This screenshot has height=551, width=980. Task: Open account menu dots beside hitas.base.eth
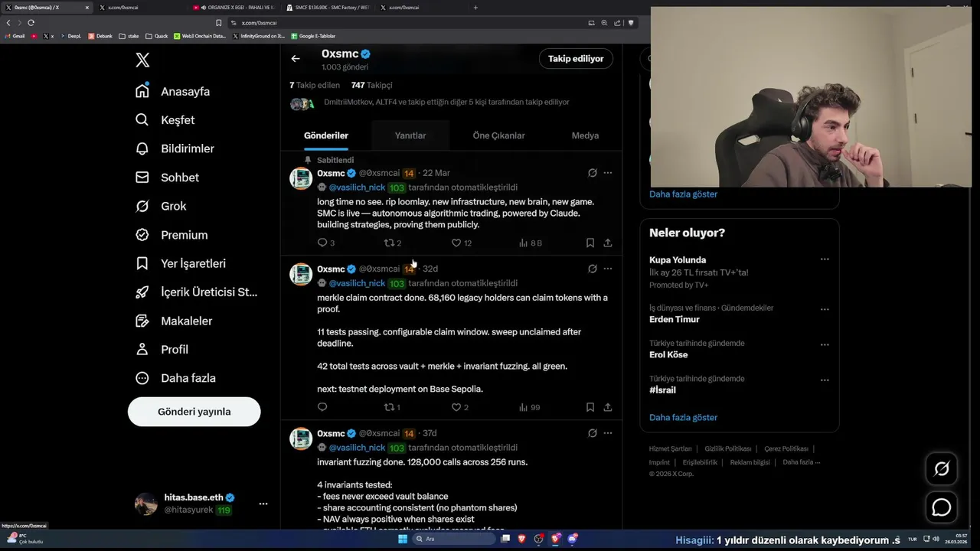point(263,504)
